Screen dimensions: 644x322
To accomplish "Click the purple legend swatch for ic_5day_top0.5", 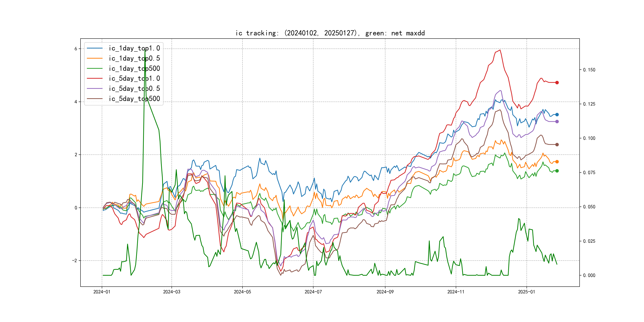I will coord(94,88).
